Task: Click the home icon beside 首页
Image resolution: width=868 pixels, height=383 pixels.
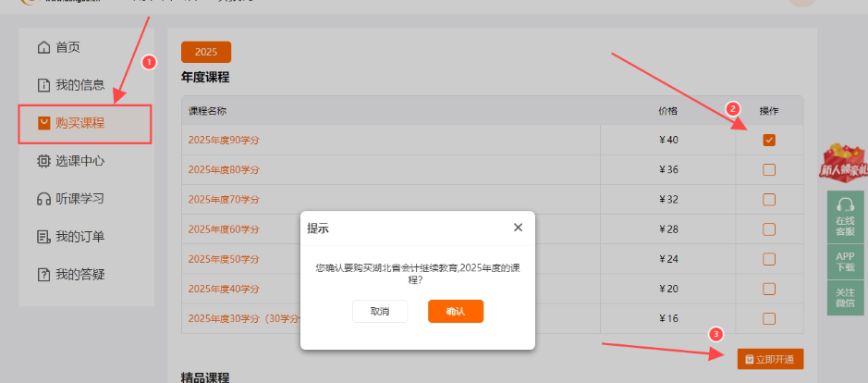Action: pos(43,47)
